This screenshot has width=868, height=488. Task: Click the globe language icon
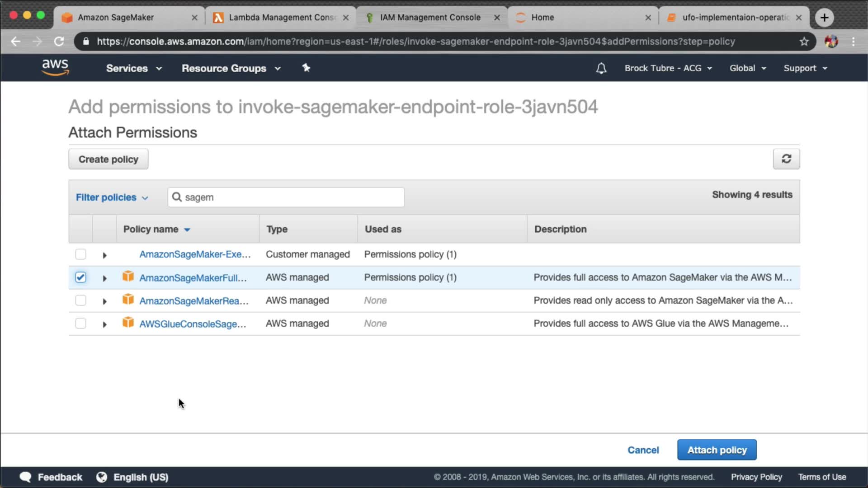102,477
